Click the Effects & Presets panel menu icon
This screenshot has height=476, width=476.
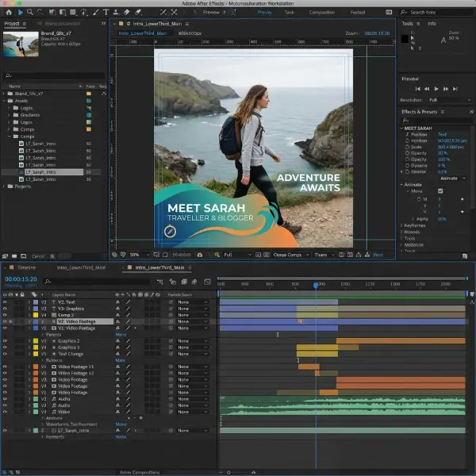[x=443, y=112]
